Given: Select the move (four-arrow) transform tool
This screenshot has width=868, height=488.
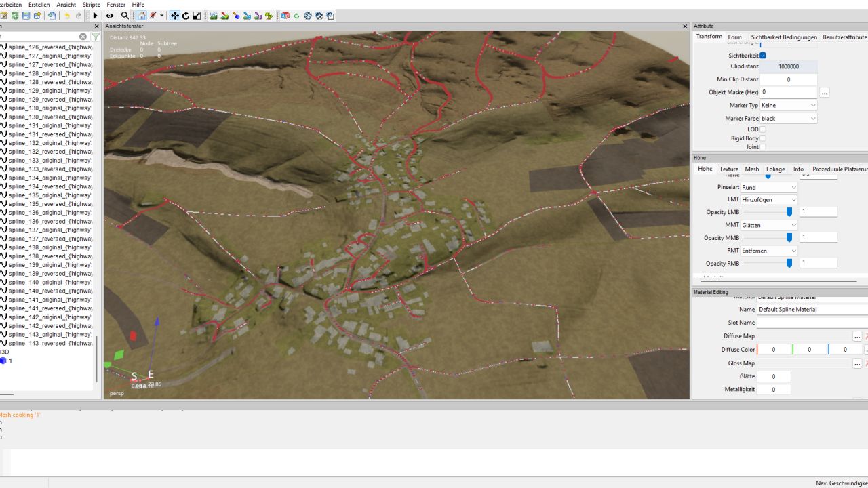Looking at the screenshot, I should 174,16.
